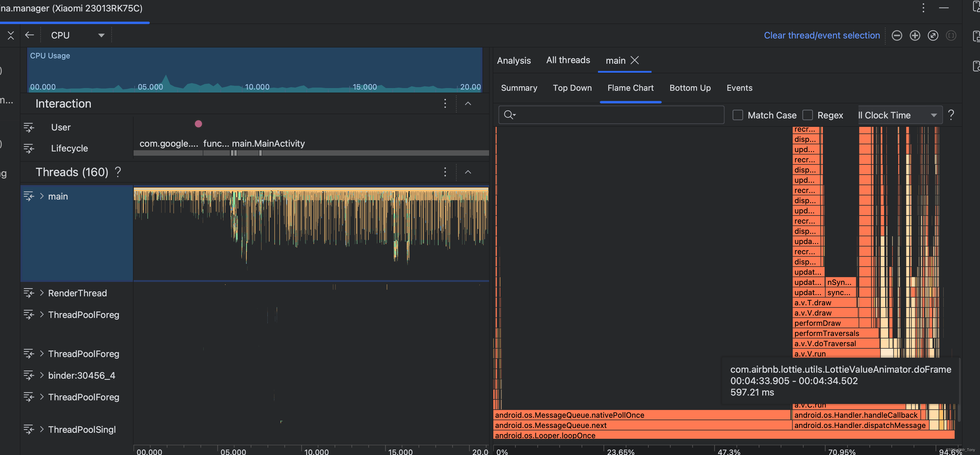Click the zoom in plus icon

tap(914, 35)
